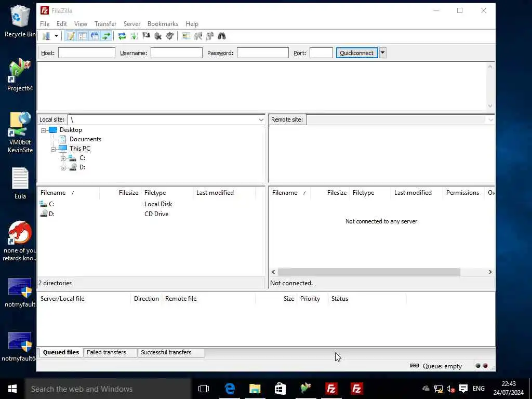Toggle local directory tree display icon
The height and width of the screenshot is (399, 532).
[x=83, y=36]
